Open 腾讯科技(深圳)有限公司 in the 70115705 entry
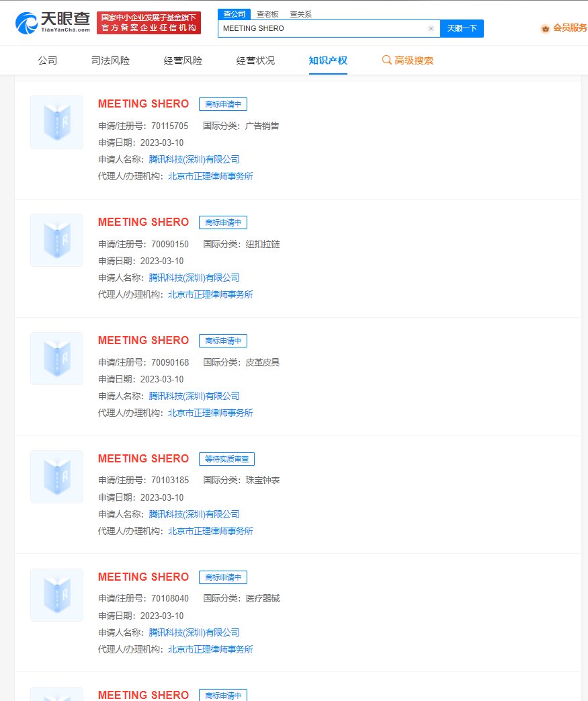 194,159
